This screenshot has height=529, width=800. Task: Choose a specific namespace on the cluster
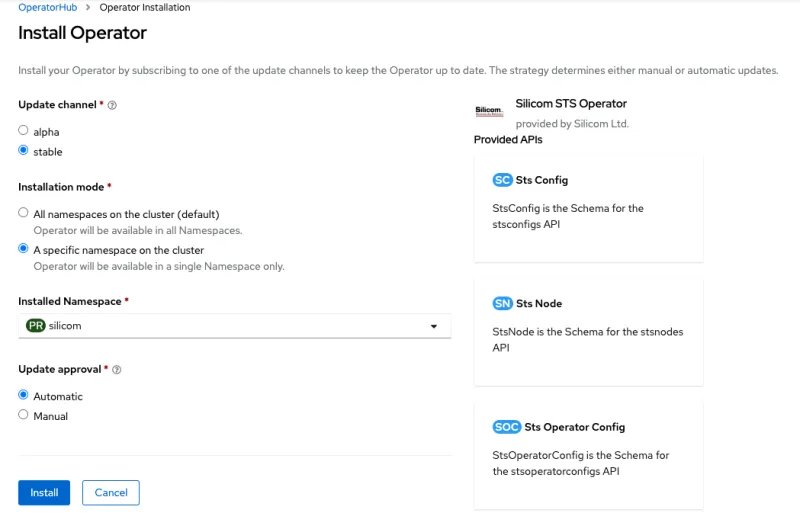click(23, 249)
